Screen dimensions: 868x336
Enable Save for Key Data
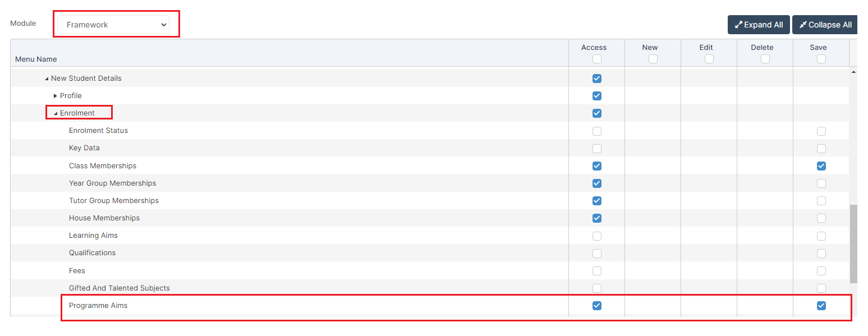821,149
